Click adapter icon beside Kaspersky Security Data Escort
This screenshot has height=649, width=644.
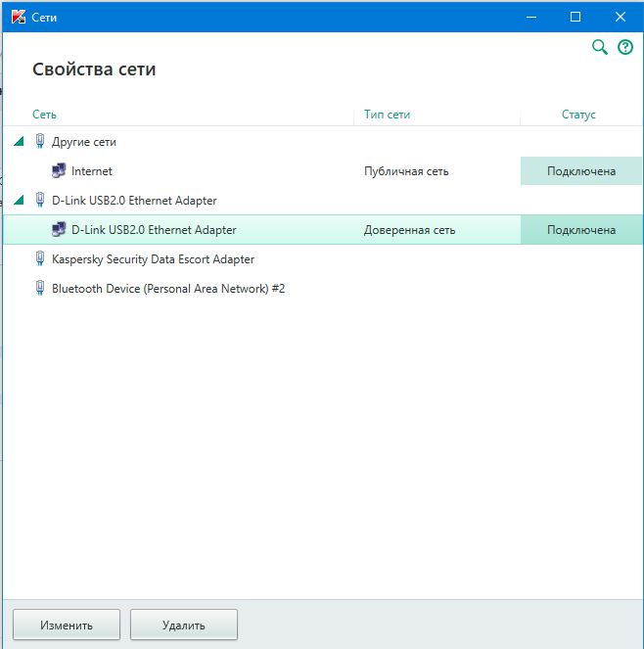[40, 258]
